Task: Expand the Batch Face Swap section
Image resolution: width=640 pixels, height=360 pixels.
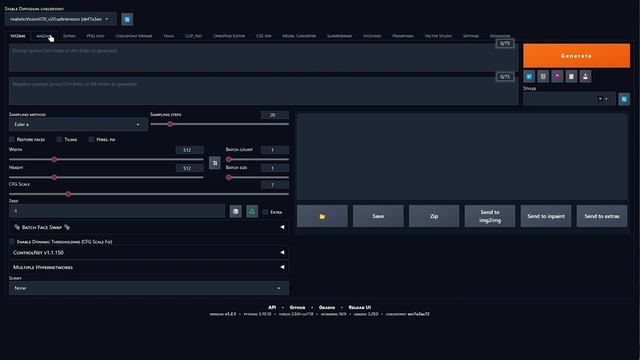Action: 149,227
